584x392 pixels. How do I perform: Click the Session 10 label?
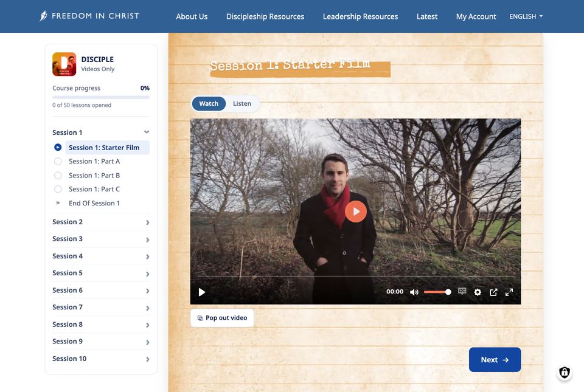point(69,359)
